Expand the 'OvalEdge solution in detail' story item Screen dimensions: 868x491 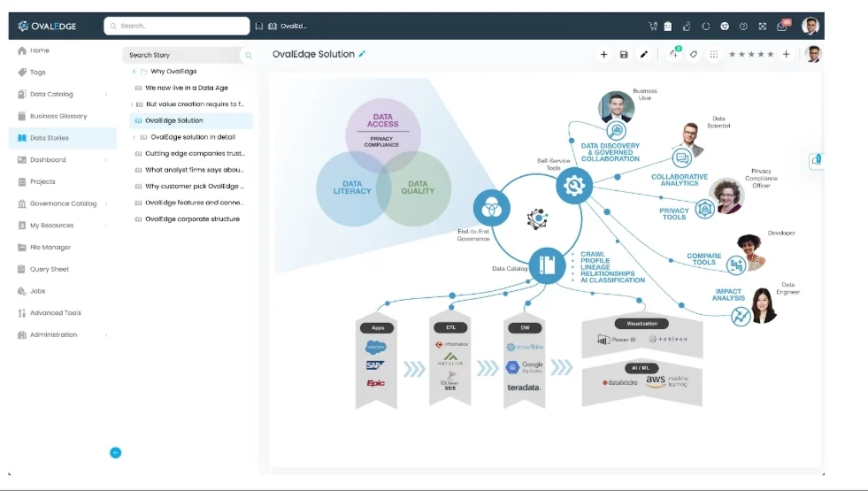pyautogui.click(x=134, y=137)
